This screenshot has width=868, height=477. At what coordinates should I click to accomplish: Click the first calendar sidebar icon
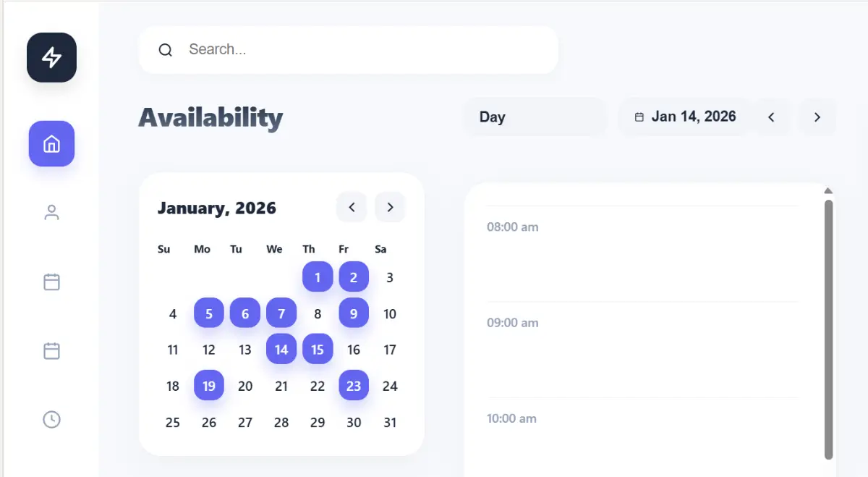coord(51,282)
